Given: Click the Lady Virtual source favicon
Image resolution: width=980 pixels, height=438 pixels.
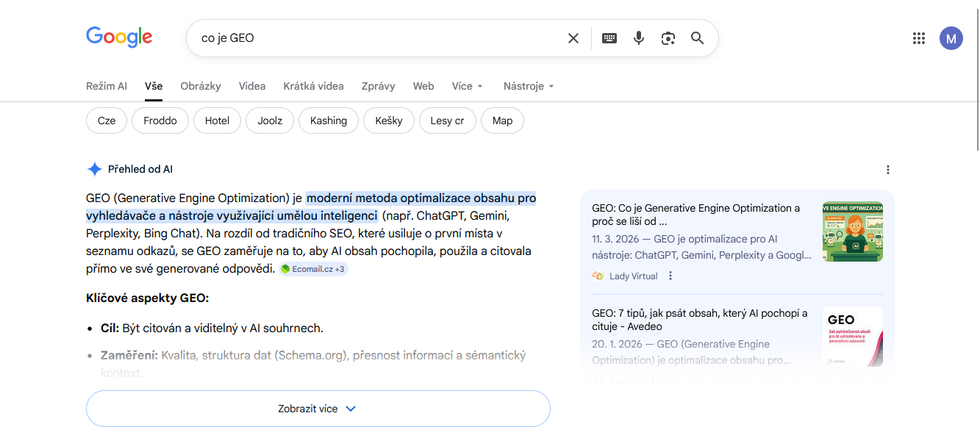Looking at the screenshot, I should 598,276.
